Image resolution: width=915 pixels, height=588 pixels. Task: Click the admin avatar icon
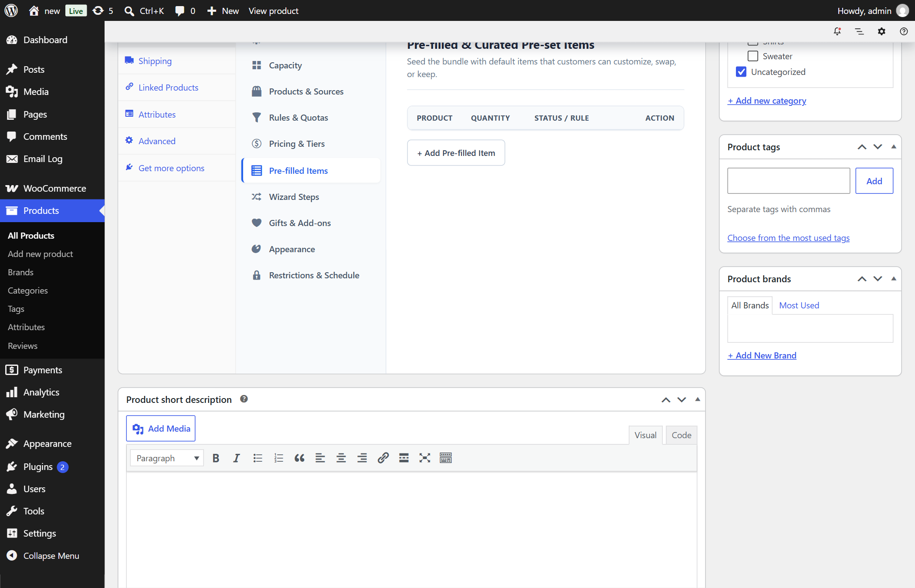902,10
